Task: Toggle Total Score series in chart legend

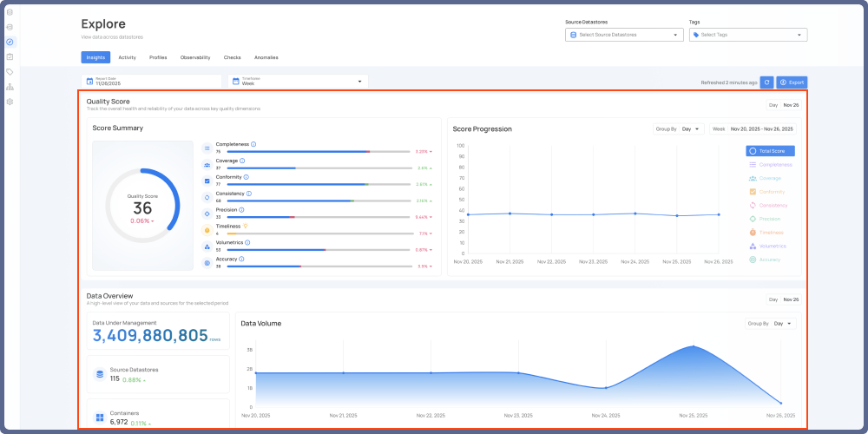Action: coord(770,151)
